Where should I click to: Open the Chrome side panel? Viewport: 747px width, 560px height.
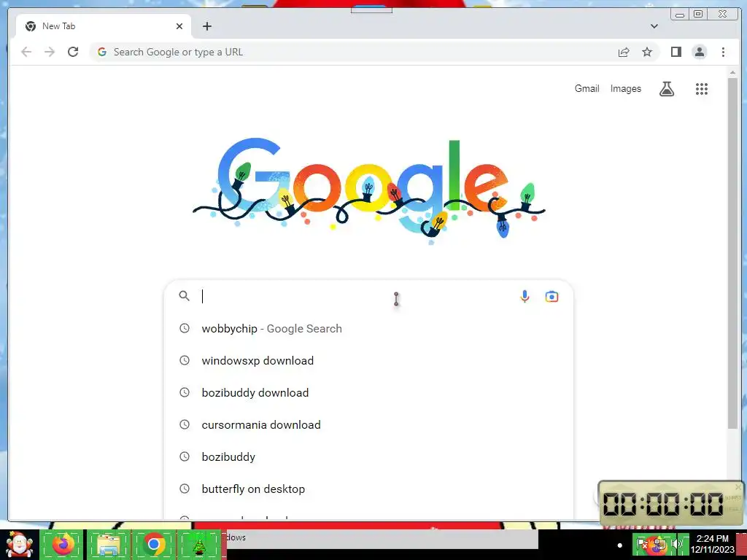[x=676, y=52]
